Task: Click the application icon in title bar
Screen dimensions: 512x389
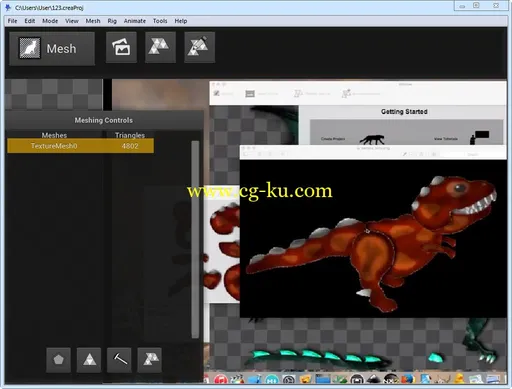Action: (8, 7)
